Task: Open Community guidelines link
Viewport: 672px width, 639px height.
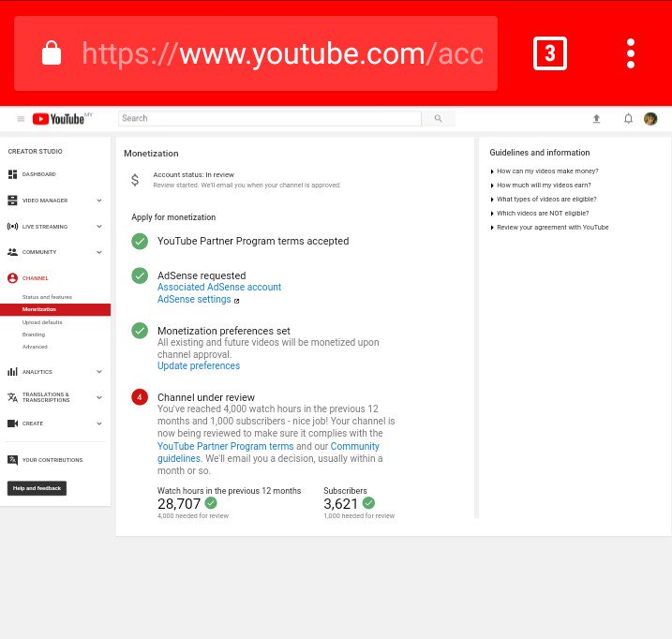Action: 268,453
